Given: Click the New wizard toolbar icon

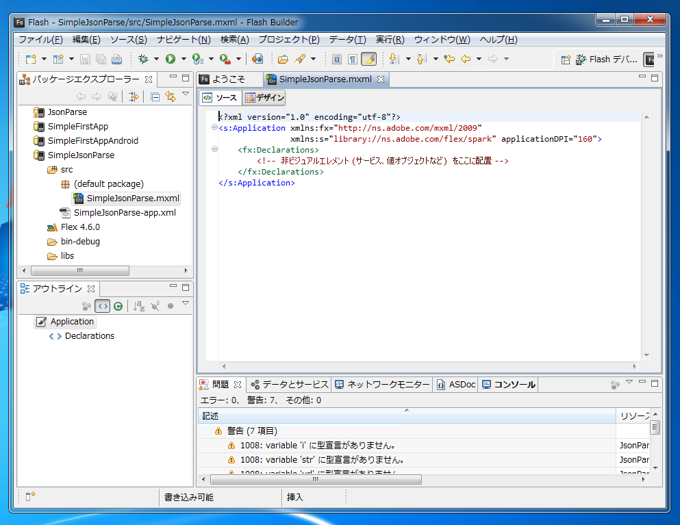Looking at the screenshot, I should tap(31, 59).
